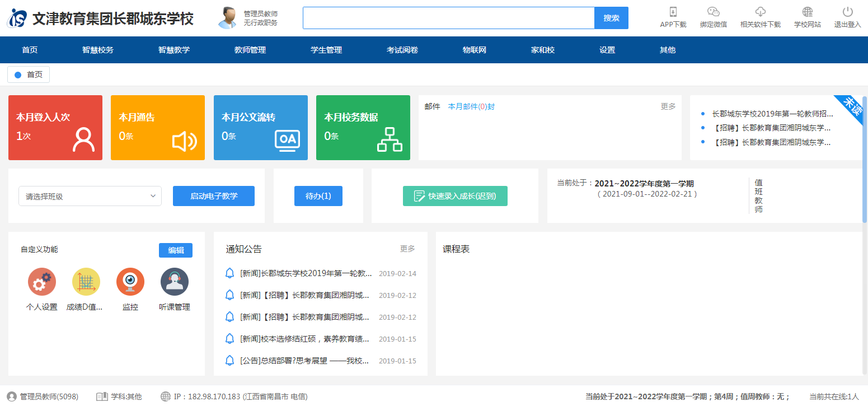Click bell icon beside 校本选修结红硕 news
868x406 pixels.
point(229,339)
